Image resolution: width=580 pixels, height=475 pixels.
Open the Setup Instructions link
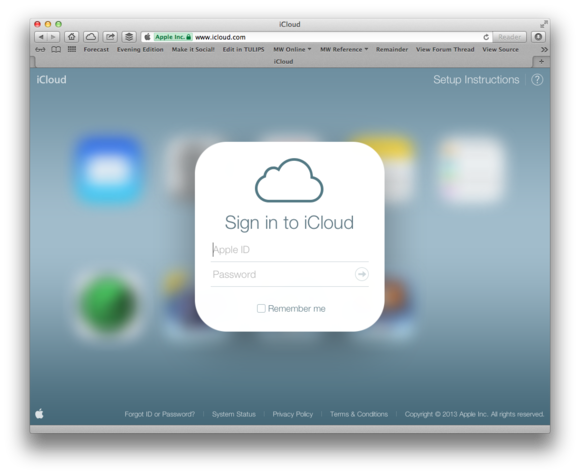[x=476, y=80]
